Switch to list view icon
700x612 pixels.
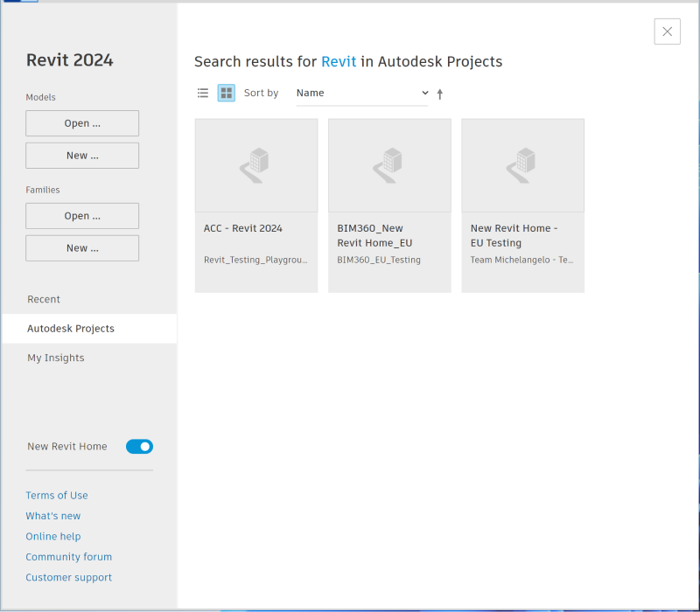(x=203, y=93)
